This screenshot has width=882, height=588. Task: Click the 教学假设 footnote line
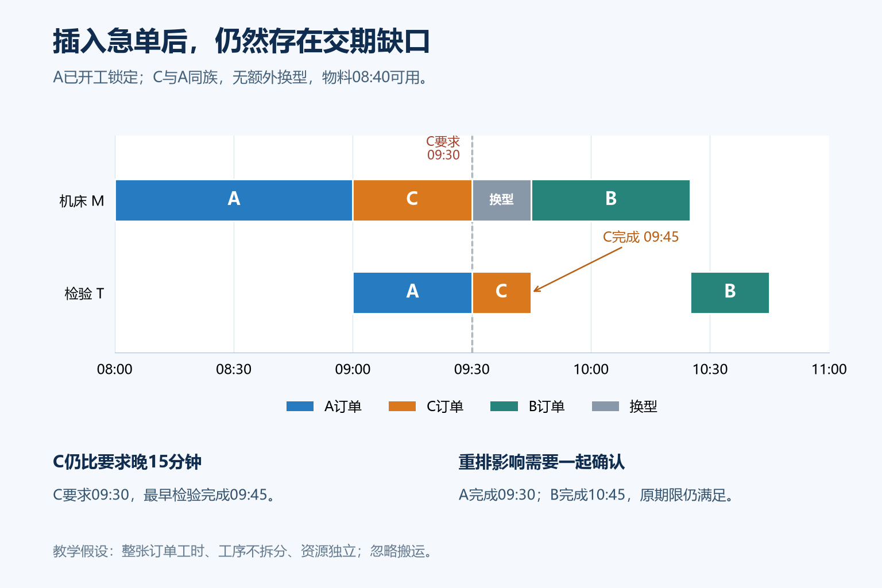tap(243, 551)
